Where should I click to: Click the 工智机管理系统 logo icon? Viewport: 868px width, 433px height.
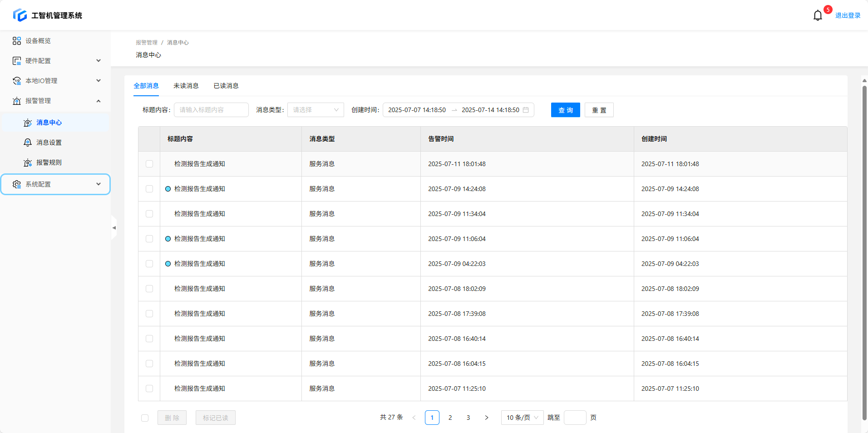20,15
